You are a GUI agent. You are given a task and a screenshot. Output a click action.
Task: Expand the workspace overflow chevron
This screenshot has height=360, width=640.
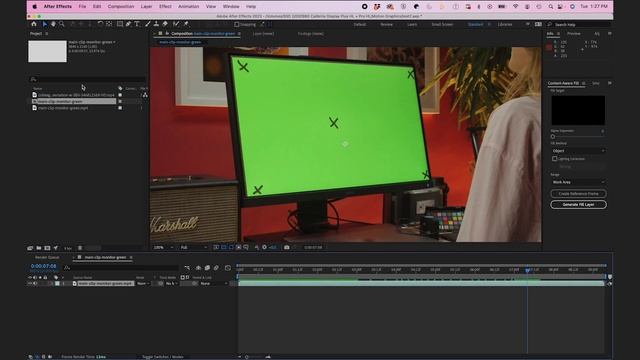[527, 24]
